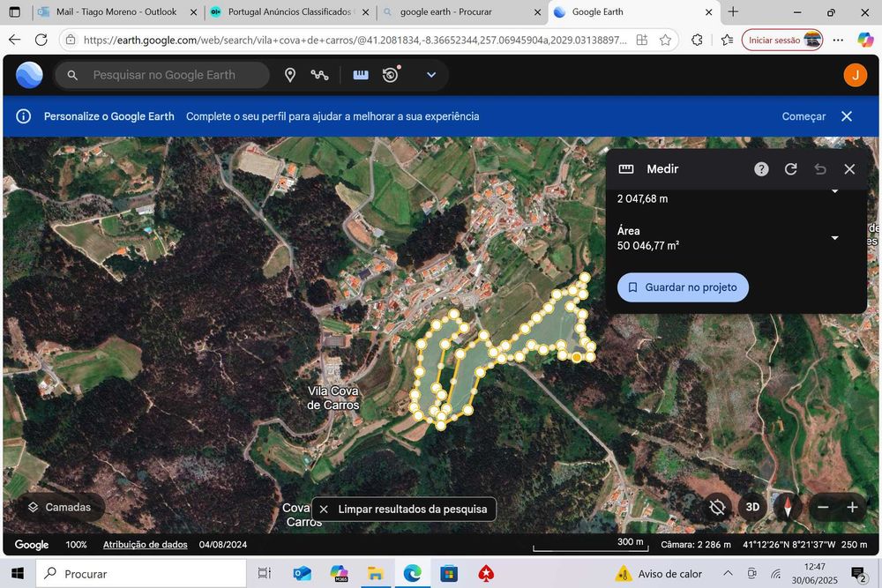This screenshot has height=588, width=882.
Task: Click the Vila Cova de Carros map label
Action: pos(333,398)
